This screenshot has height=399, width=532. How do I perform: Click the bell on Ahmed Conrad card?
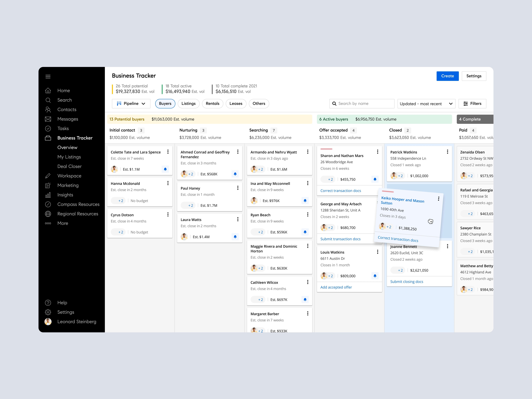235,174
